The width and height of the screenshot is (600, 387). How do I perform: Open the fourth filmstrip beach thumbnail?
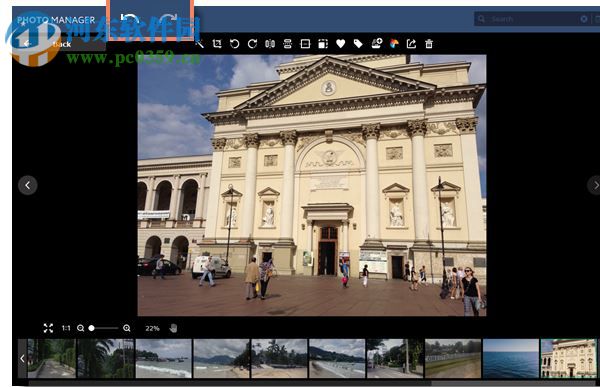coord(221,359)
